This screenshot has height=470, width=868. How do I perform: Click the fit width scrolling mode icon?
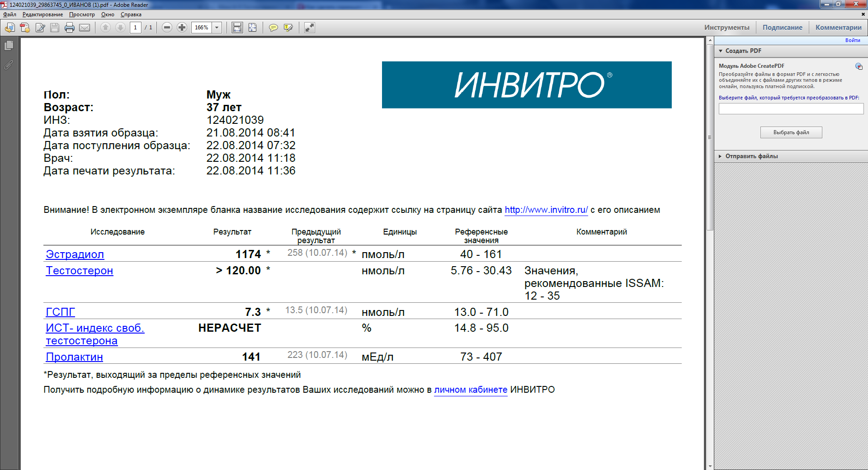(x=237, y=28)
